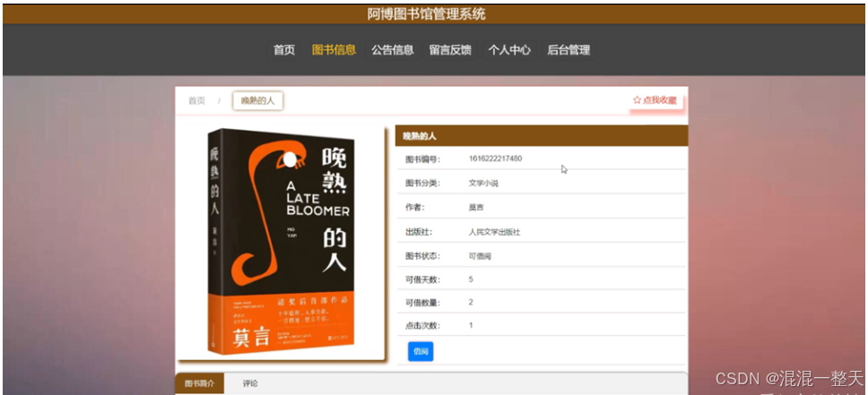This screenshot has width=868, height=395.
Task: Click the 图书编号 label
Action: pos(422,159)
